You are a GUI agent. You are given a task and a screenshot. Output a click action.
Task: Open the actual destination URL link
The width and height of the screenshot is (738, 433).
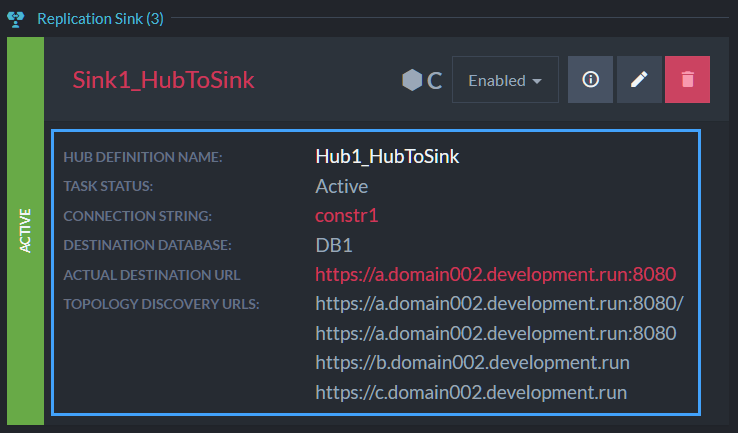coord(496,274)
